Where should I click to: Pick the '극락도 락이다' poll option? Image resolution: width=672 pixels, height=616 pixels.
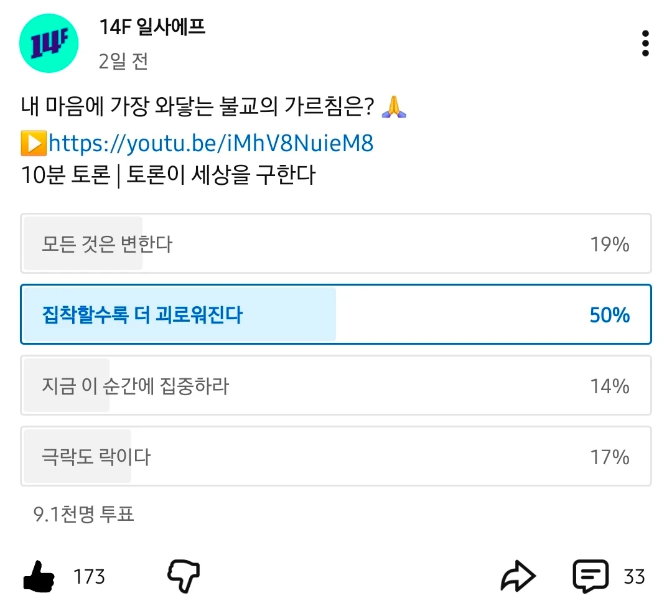point(336,457)
